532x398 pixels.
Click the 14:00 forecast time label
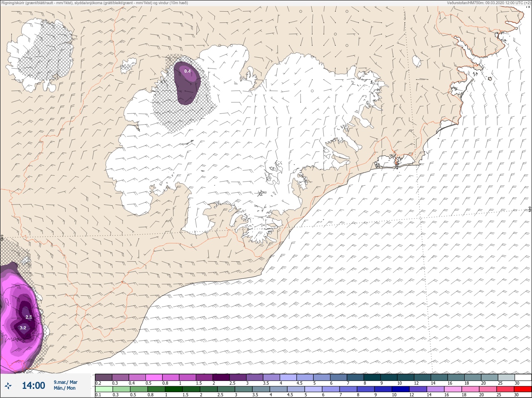(33, 386)
